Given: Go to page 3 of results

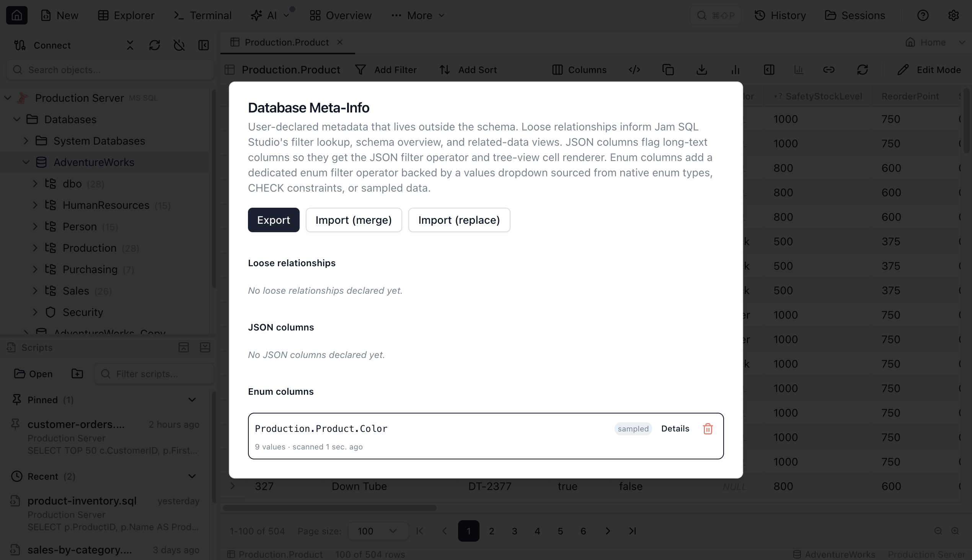Looking at the screenshot, I should click(x=514, y=531).
